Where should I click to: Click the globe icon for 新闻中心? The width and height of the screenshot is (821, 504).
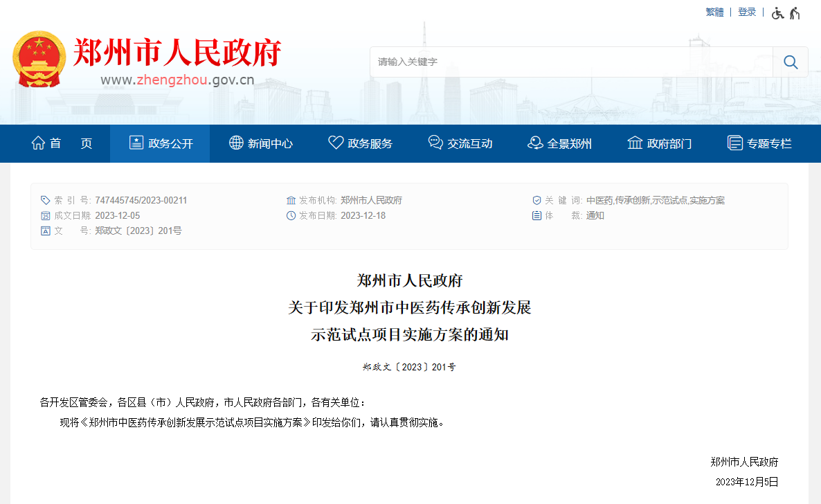pyautogui.click(x=236, y=143)
